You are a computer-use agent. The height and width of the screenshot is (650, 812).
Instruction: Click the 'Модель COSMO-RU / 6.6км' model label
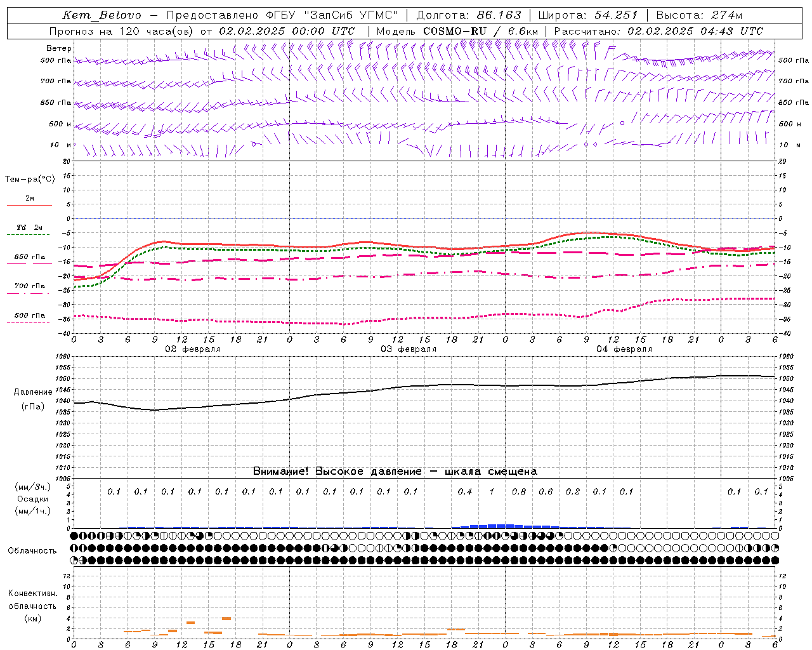(x=457, y=31)
